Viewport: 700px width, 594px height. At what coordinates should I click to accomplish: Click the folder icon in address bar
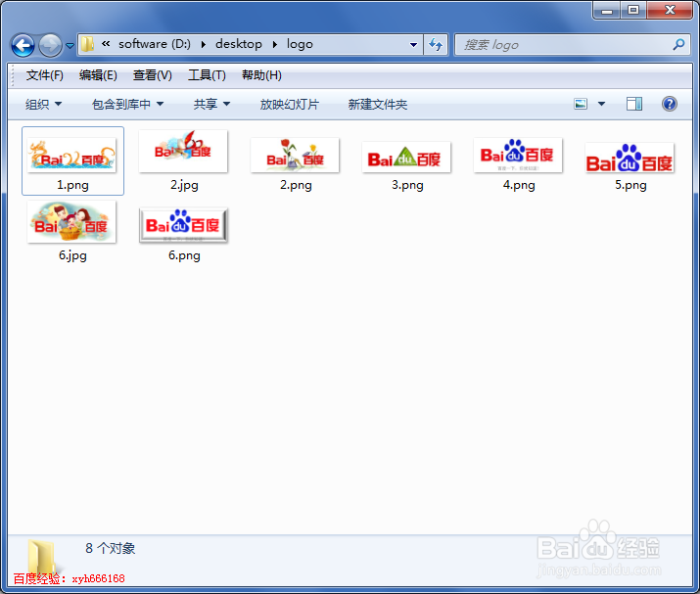87,44
